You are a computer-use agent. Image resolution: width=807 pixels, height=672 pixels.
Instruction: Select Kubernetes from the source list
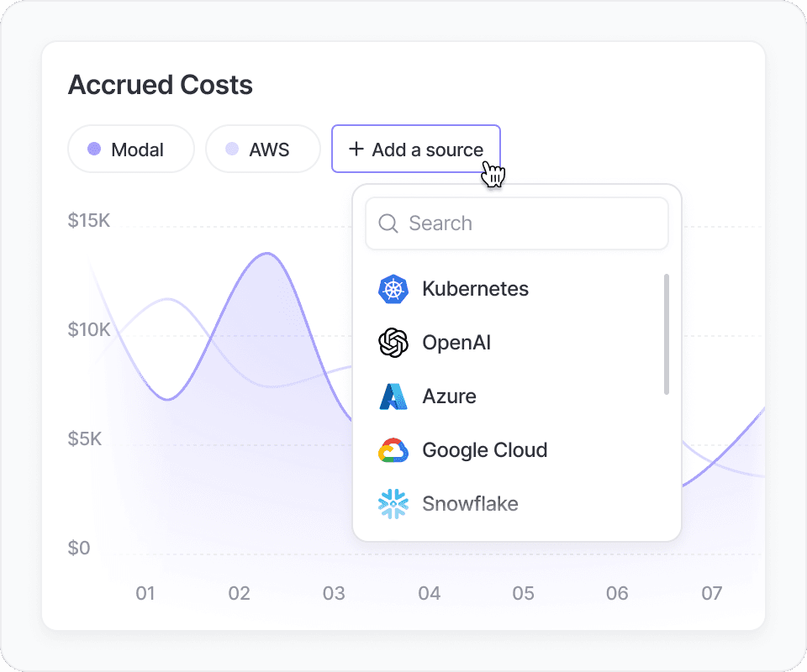click(x=517, y=289)
